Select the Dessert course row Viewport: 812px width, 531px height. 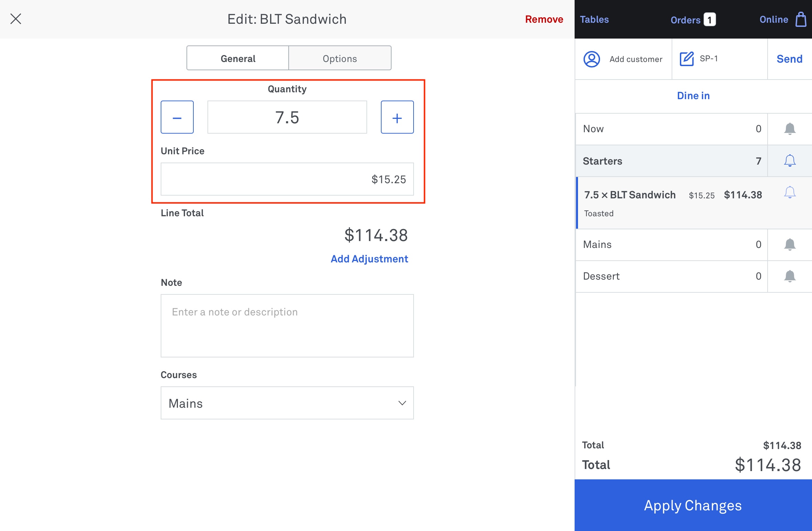672,277
